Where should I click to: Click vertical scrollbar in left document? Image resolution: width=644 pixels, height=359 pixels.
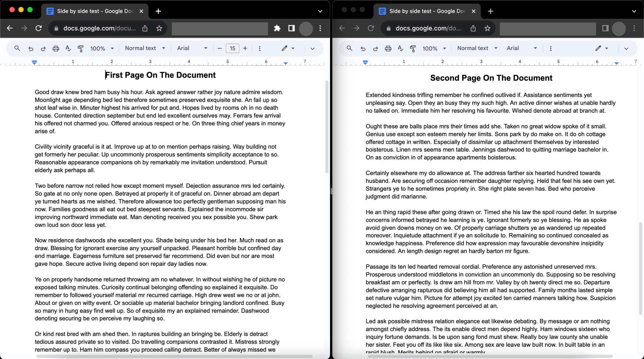pos(327,127)
